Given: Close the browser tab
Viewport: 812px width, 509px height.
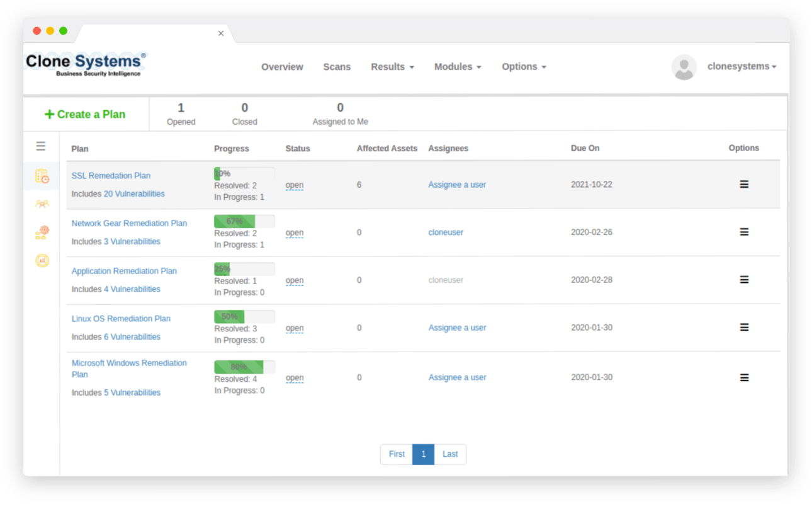Looking at the screenshot, I should point(221,33).
